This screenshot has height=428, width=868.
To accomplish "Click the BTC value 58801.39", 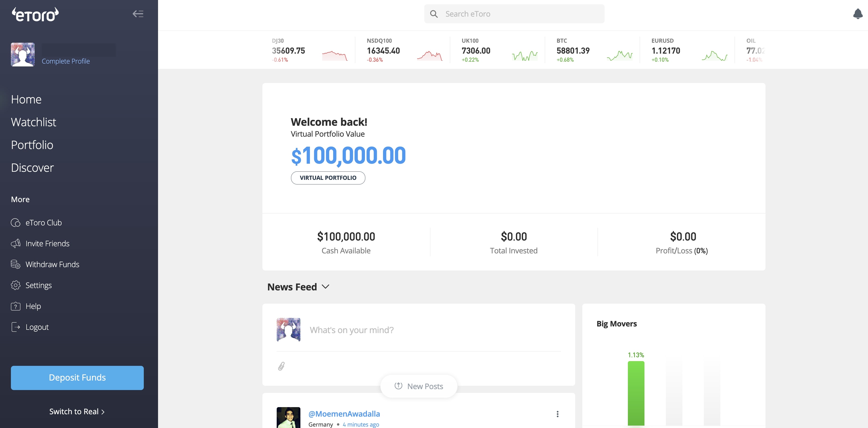I will [x=573, y=51].
